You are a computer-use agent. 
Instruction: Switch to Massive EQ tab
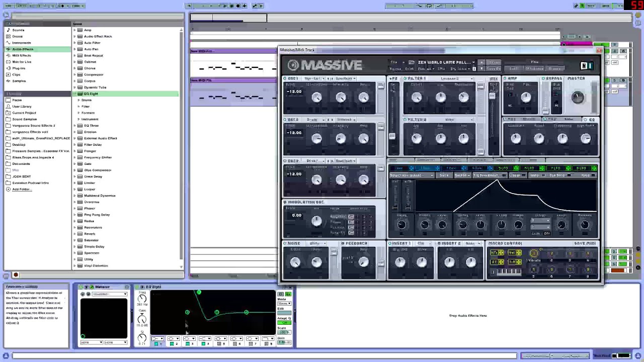point(591,120)
